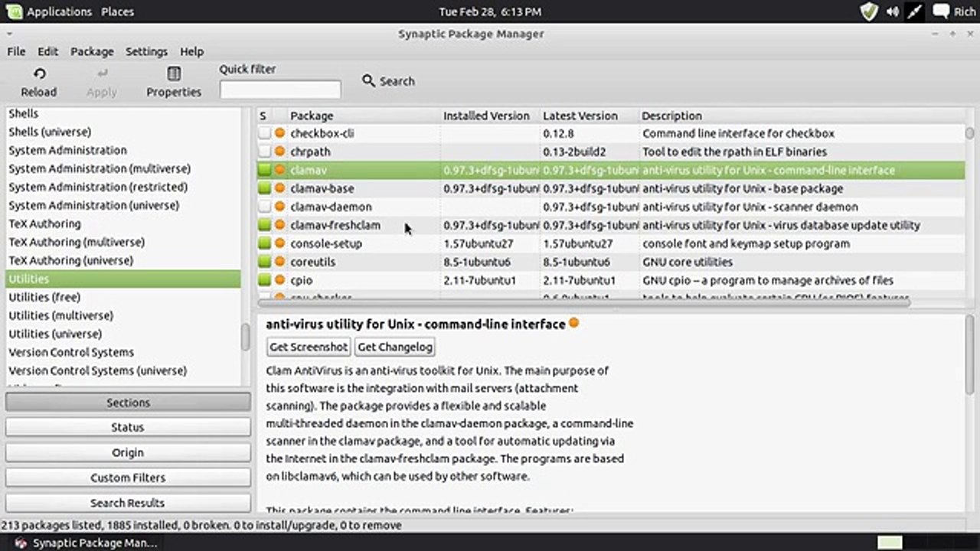This screenshot has height=551, width=980.
Task: Click the orange support icon for clamav-daemon
Action: click(x=280, y=207)
